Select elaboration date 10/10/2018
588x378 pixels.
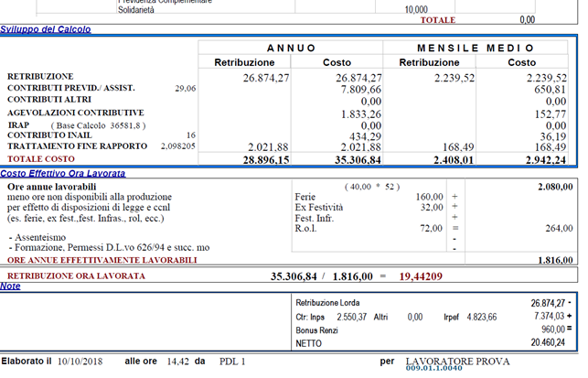click(x=80, y=362)
